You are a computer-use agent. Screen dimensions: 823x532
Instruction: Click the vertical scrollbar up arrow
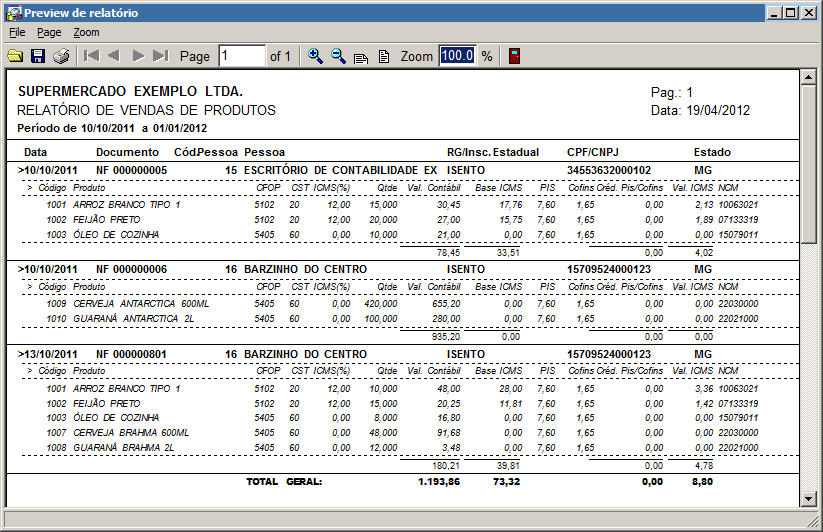[x=809, y=79]
